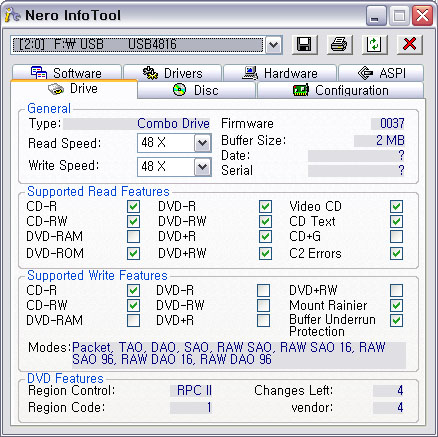Toggle Video CD checkbox
The image size is (438, 437).
tap(396, 207)
